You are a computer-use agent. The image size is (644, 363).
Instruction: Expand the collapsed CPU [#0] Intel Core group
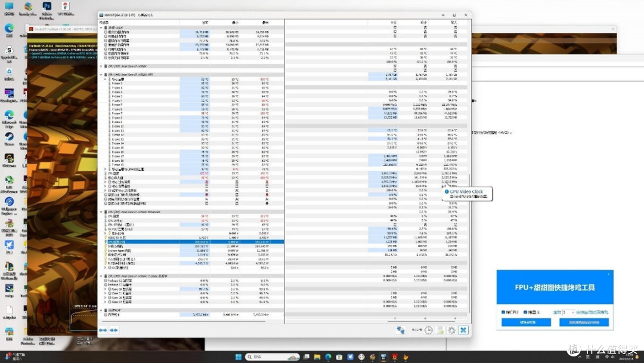(101, 66)
